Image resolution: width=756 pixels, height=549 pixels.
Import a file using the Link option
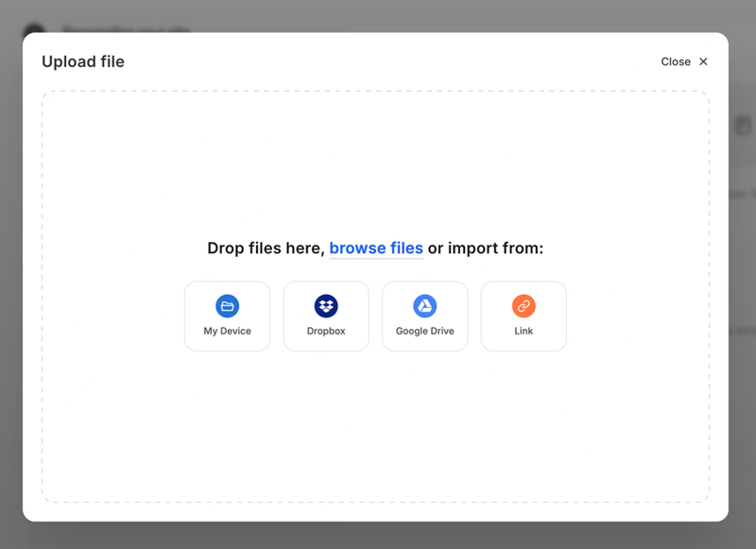(x=523, y=316)
